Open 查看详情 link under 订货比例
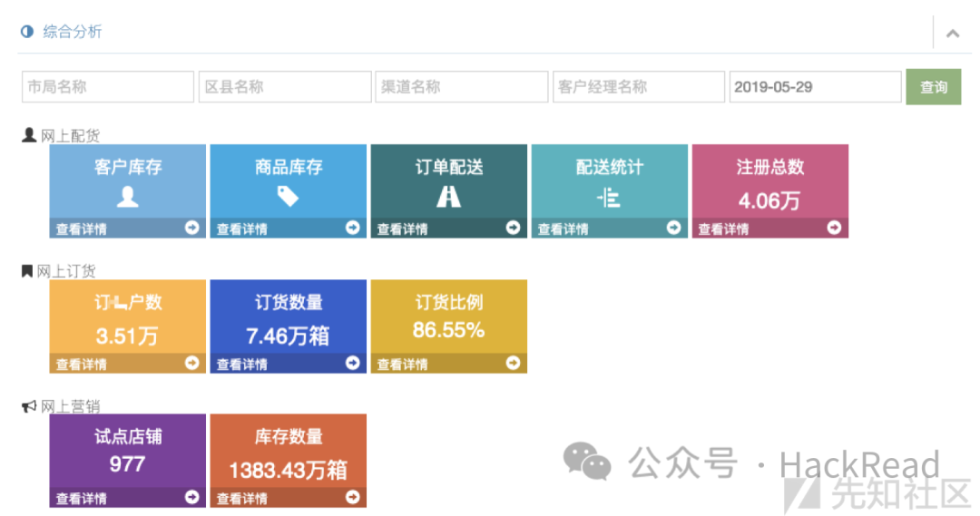 click(403, 365)
